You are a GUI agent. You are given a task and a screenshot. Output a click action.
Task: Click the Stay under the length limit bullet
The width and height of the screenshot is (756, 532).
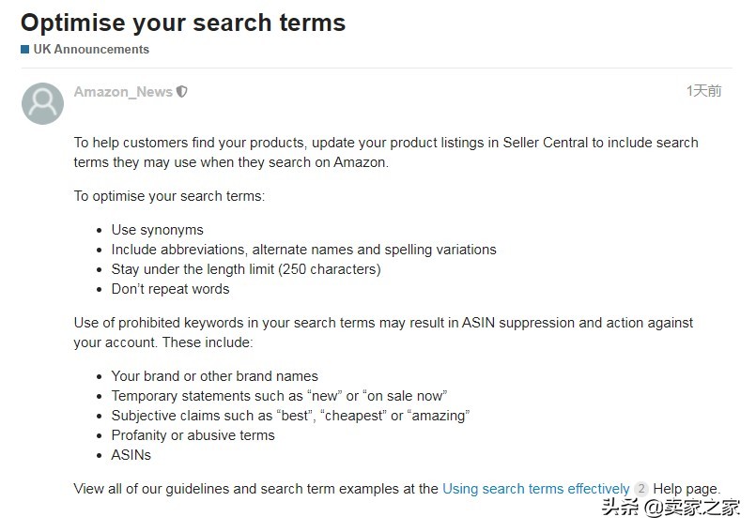246,269
